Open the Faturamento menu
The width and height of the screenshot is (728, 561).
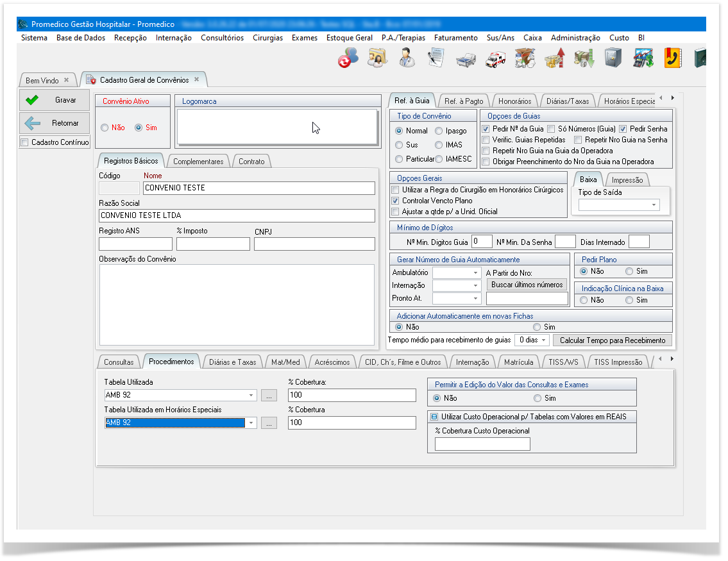click(x=455, y=38)
